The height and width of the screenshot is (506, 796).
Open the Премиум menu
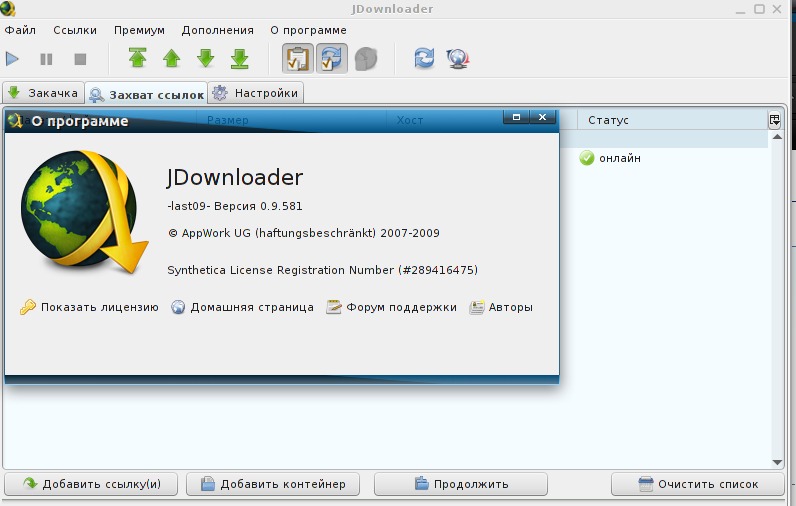click(140, 30)
